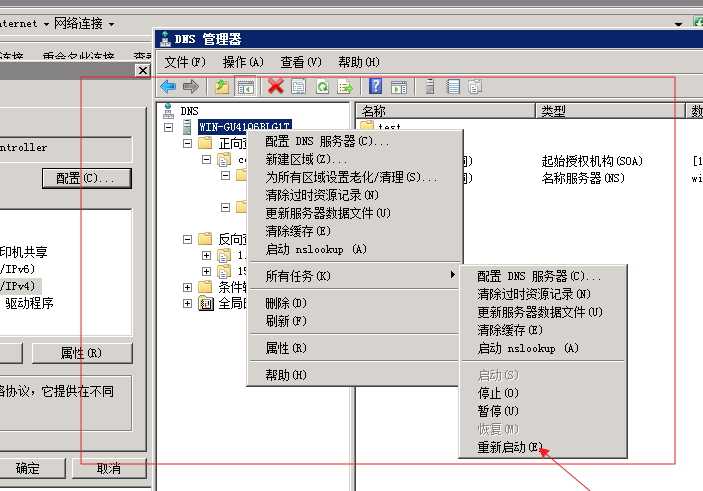Click the server icon beside WIN-GU41O6BLG1T

[187, 127]
